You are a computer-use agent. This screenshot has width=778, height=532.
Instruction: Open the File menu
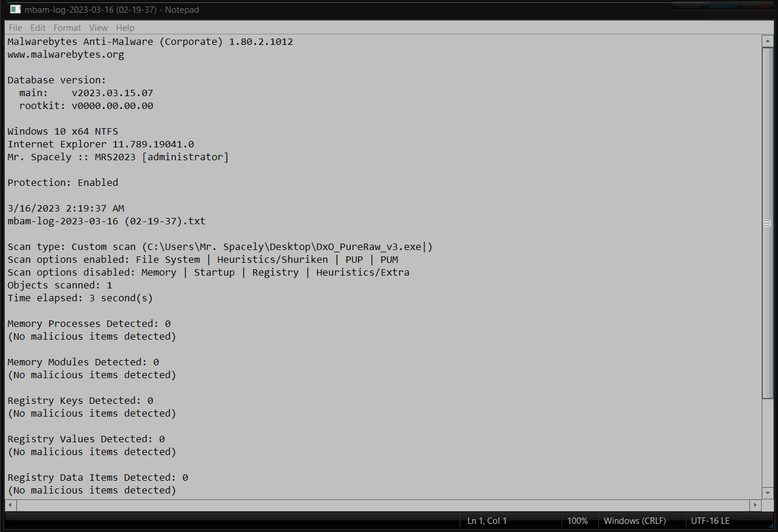click(16, 28)
